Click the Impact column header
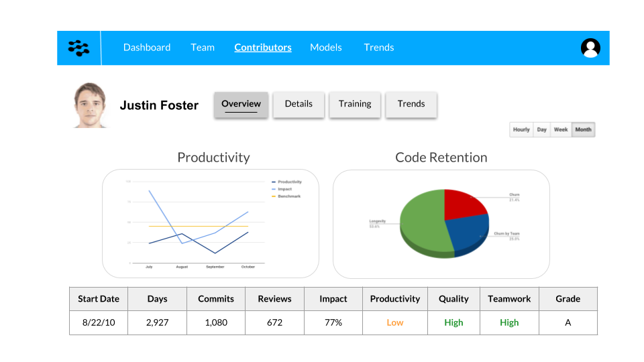This screenshot has height=362, width=644. 333,299
